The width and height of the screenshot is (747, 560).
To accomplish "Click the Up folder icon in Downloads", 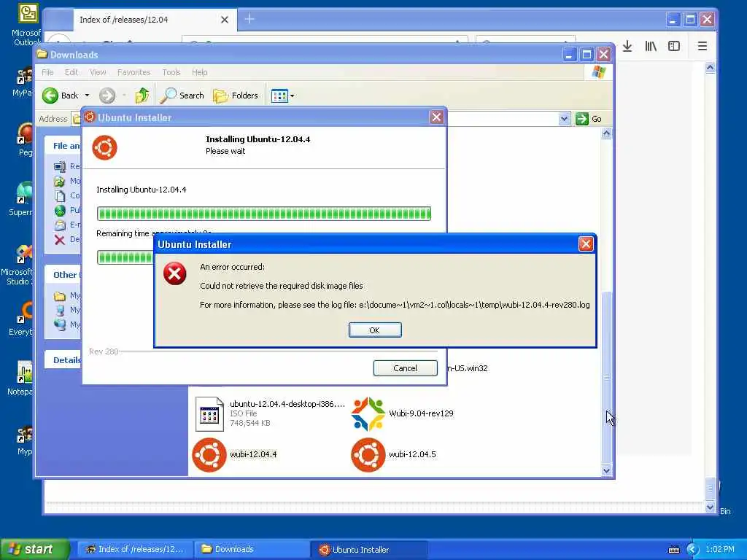I will coord(142,96).
